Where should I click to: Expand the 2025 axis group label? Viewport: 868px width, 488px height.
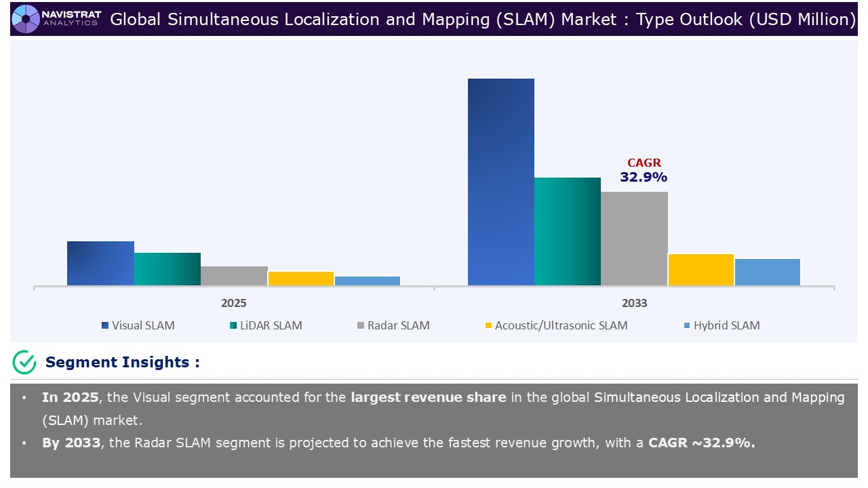pos(233,303)
